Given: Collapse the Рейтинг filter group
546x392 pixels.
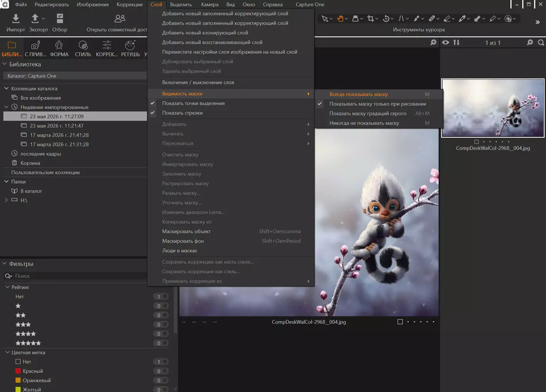Looking at the screenshot, I should tap(7, 287).
